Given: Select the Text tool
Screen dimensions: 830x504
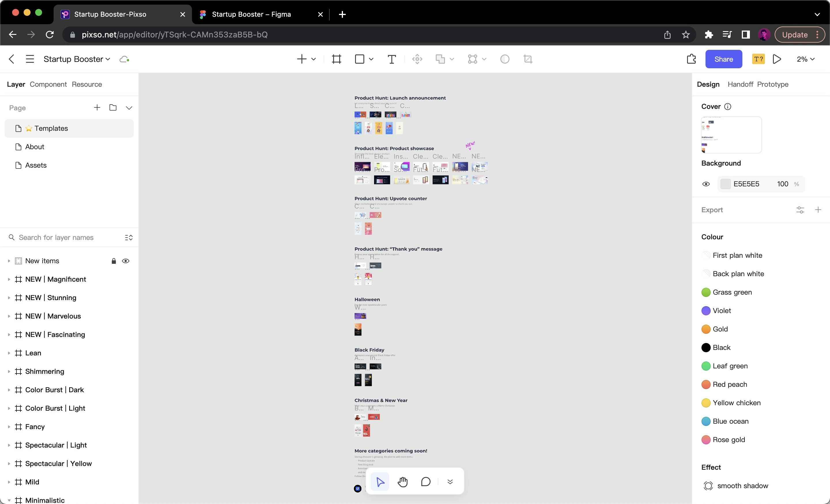Looking at the screenshot, I should (x=391, y=59).
